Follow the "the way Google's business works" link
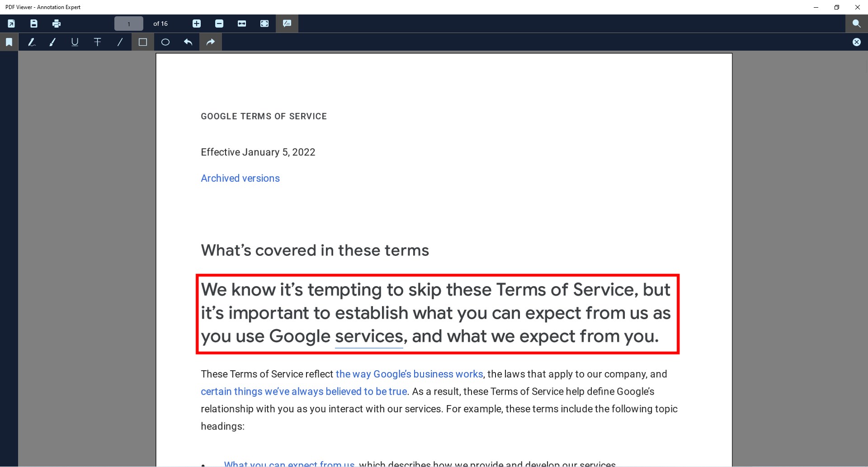 [409, 374]
